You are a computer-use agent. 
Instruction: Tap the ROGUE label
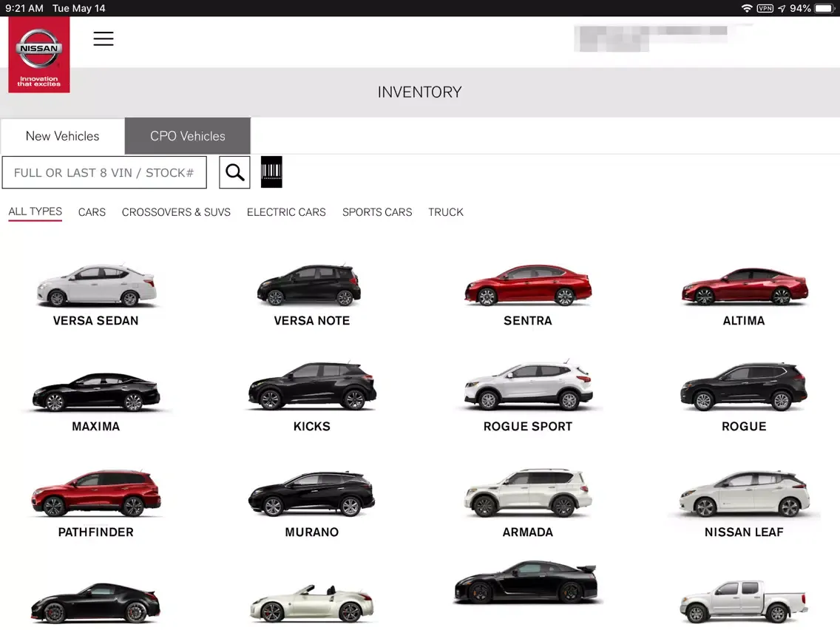(744, 427)
